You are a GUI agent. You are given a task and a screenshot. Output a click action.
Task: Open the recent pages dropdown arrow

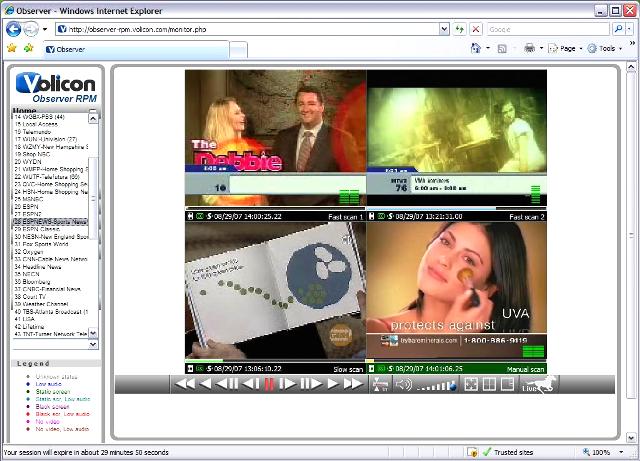pyautogui.click(x=45, y=29)
